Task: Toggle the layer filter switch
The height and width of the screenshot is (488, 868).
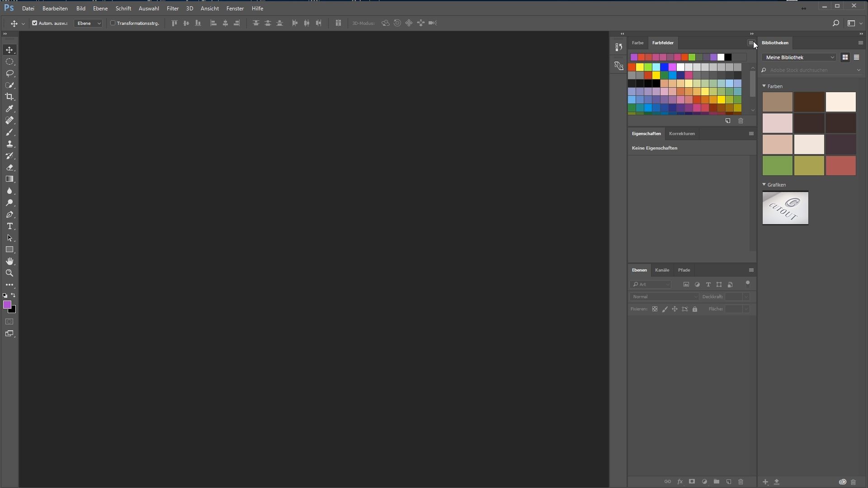Action: pos(748,284)
